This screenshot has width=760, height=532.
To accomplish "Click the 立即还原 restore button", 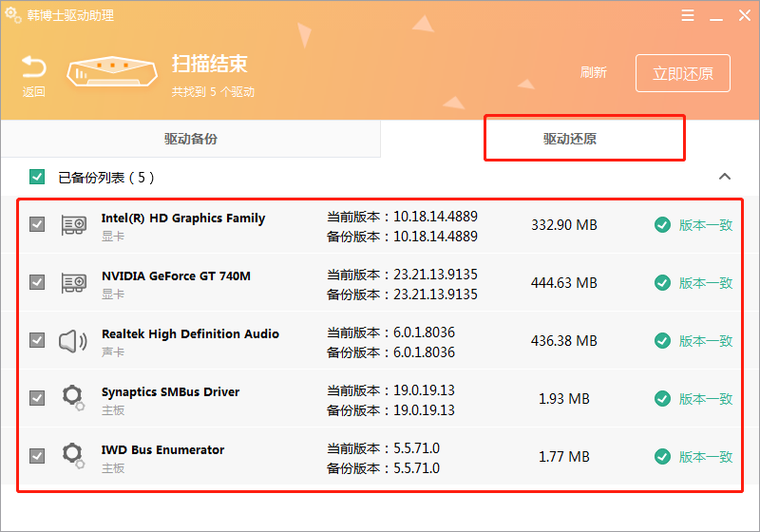I will [682, 73].
